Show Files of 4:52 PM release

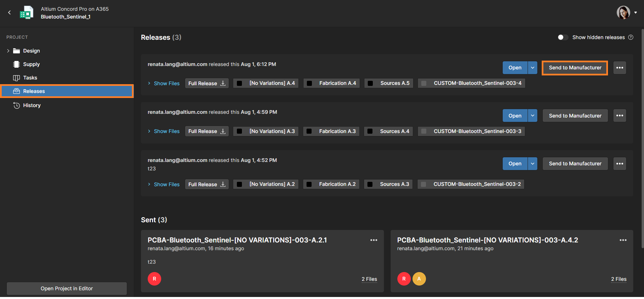(164, 185)
